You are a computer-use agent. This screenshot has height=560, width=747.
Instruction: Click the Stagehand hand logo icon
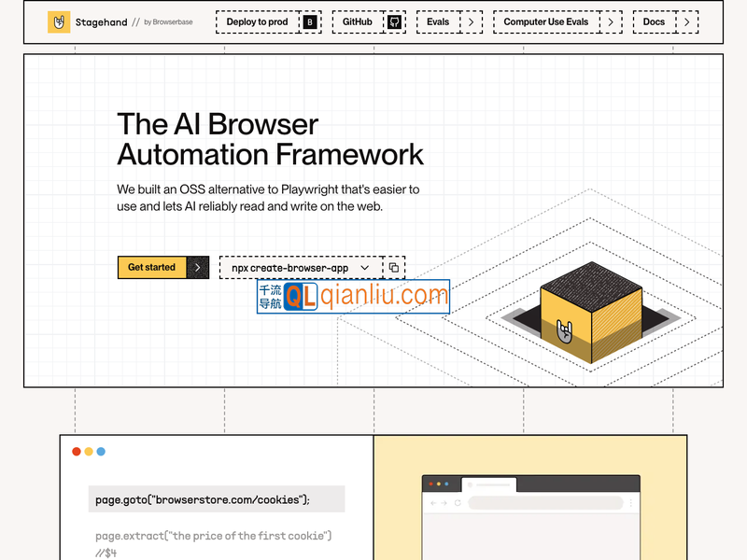(59, 21)
